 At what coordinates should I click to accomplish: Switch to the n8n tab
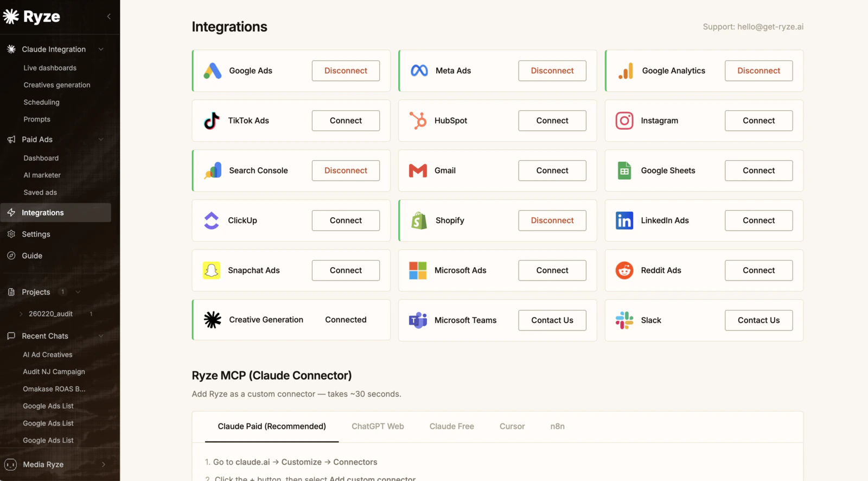tap(557, 426)
